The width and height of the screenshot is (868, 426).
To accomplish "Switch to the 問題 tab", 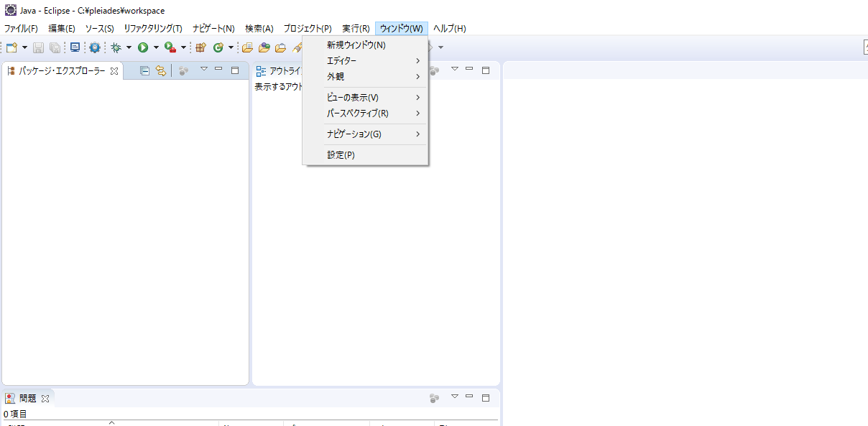I will coord(27,398).
